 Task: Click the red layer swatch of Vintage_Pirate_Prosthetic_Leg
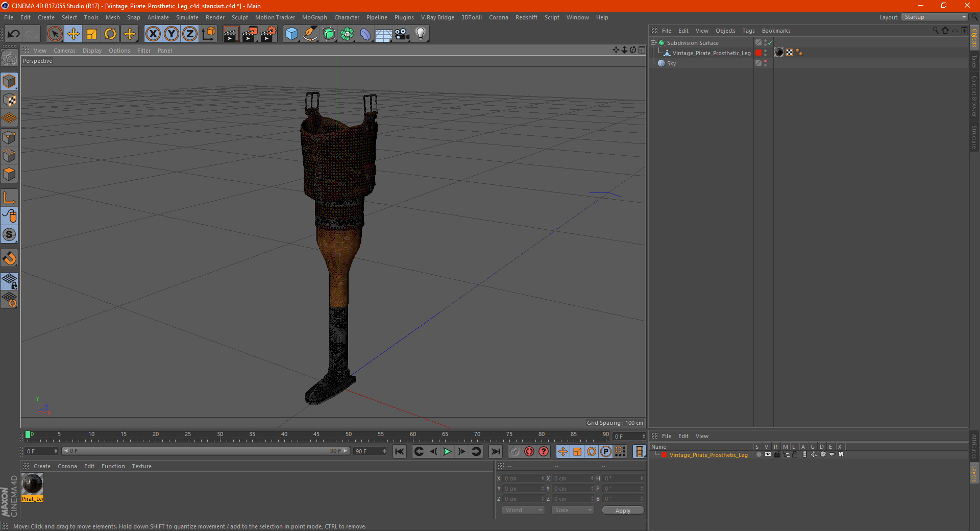click(x=758, y=53)
